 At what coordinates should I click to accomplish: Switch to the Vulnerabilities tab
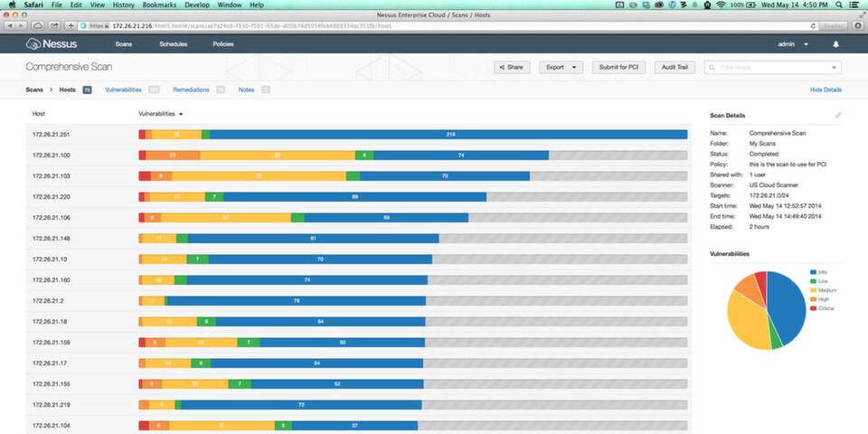[124, 90]
